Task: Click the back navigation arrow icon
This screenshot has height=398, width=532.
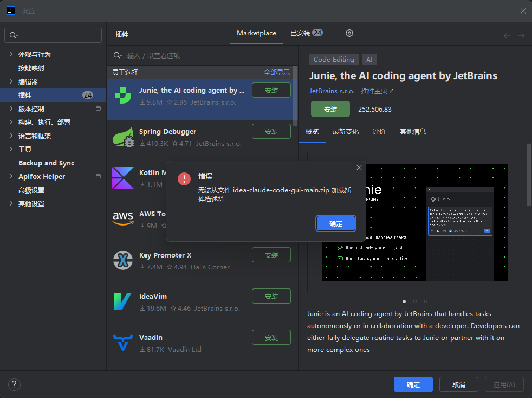Action: click(x=507, y=36)
